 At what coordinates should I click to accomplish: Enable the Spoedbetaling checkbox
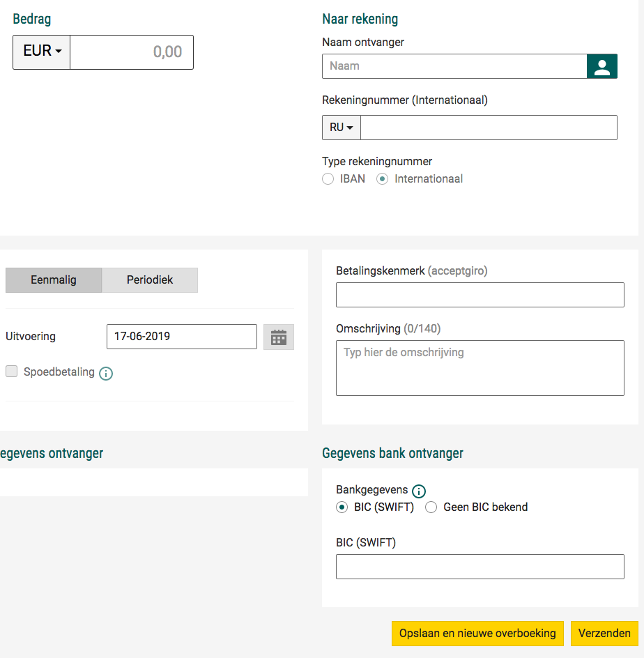(11, 372)
